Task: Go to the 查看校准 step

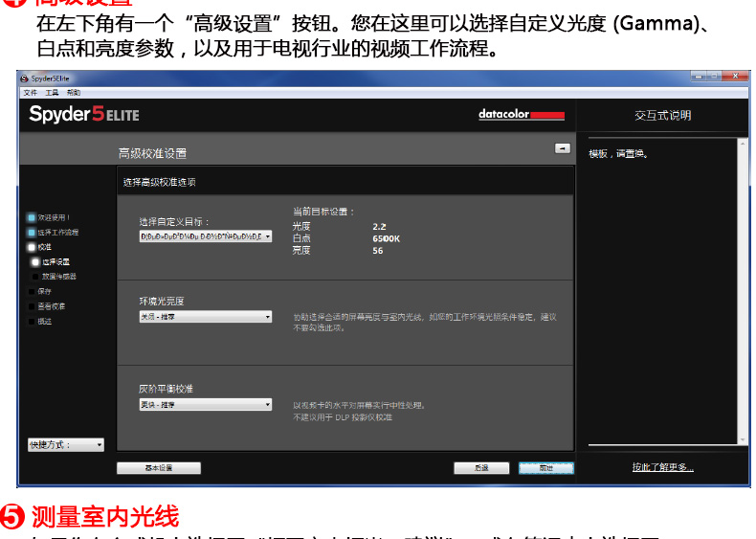Action: (47, 306)
